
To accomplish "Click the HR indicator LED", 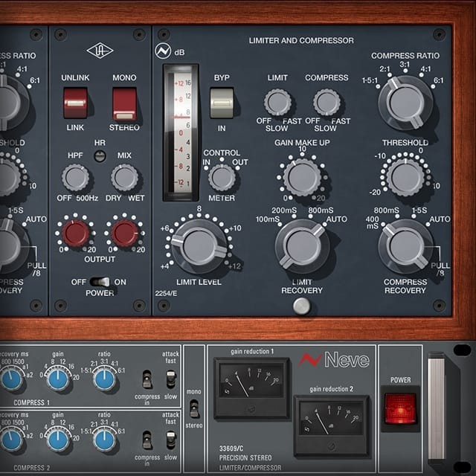I will 99,155.
